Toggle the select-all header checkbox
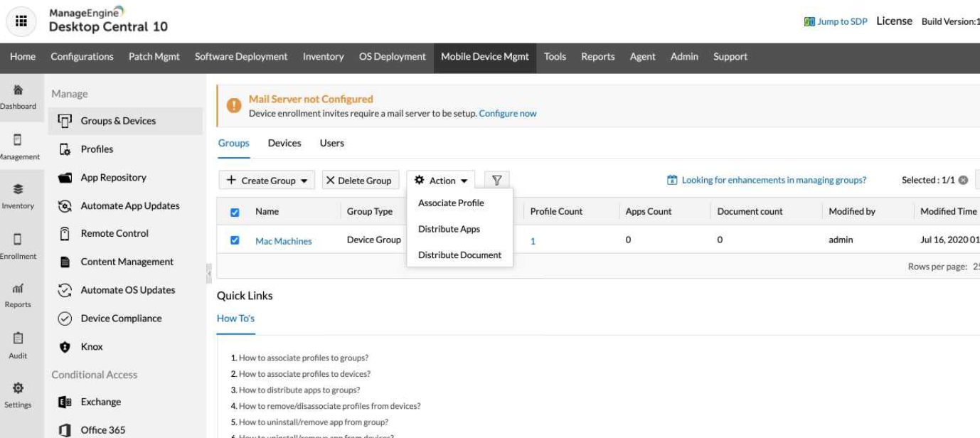This screenshot has height=438, width=980. coord(235,212)
